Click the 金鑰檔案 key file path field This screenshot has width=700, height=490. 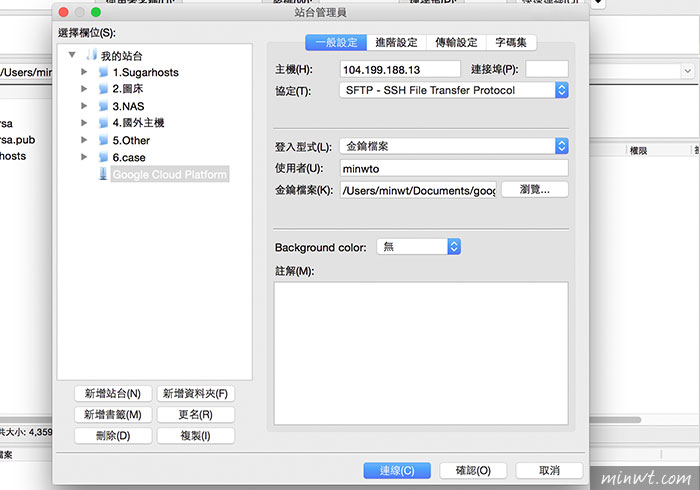(x=418, y=190)
